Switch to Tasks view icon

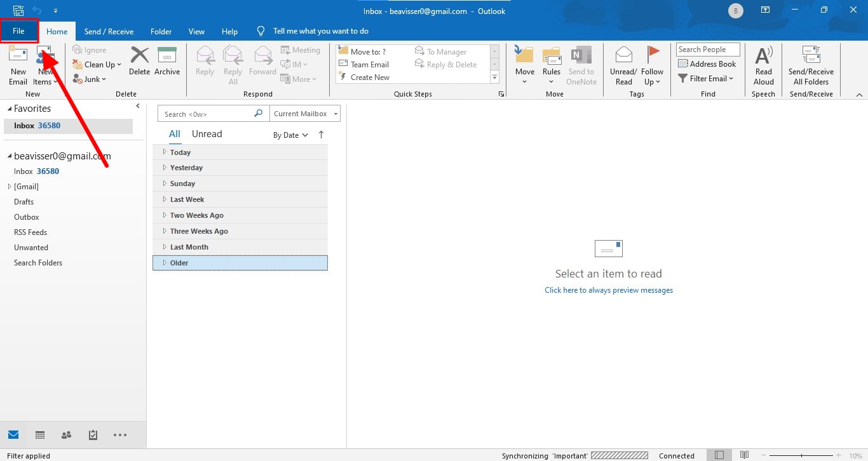coord(93,435)
